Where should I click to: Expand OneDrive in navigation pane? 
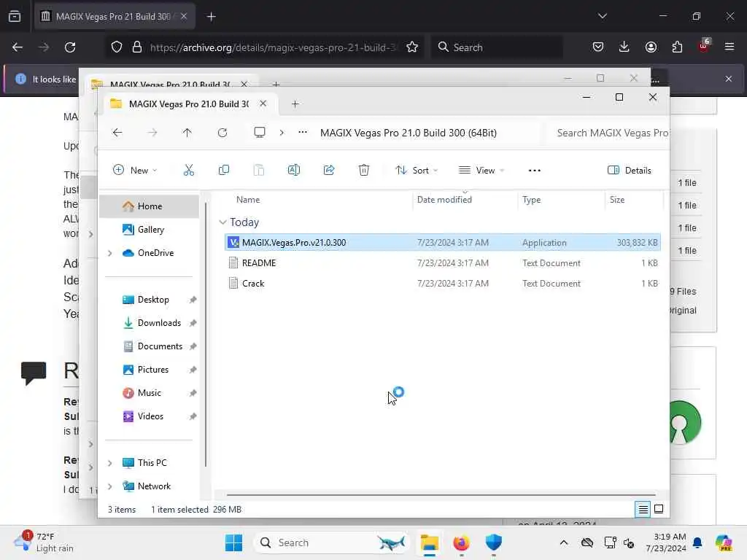tap(110, 253)
